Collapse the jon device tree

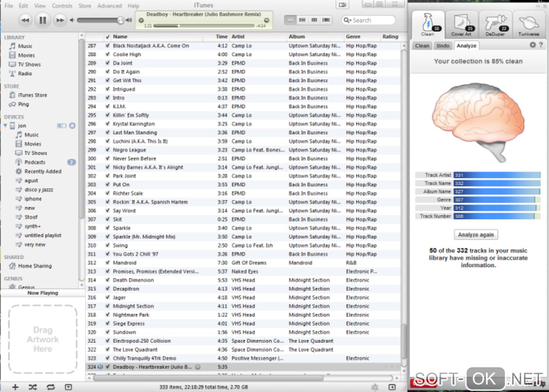point(5,125)
